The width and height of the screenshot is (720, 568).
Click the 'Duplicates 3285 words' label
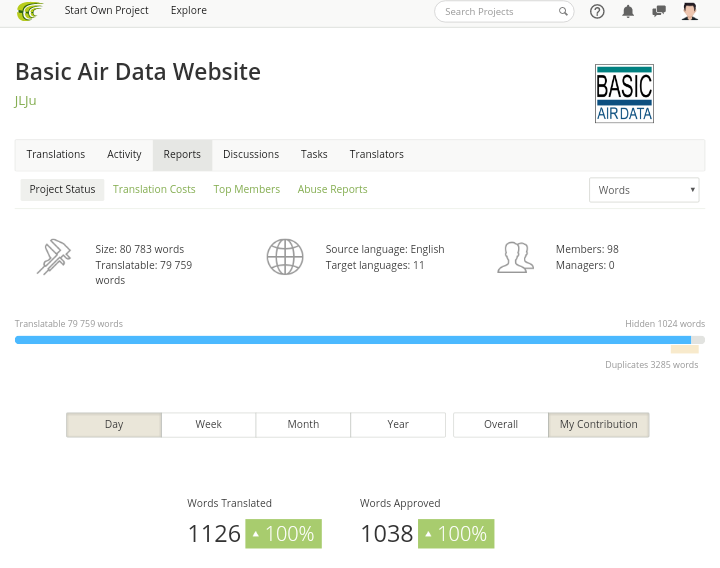652,365
